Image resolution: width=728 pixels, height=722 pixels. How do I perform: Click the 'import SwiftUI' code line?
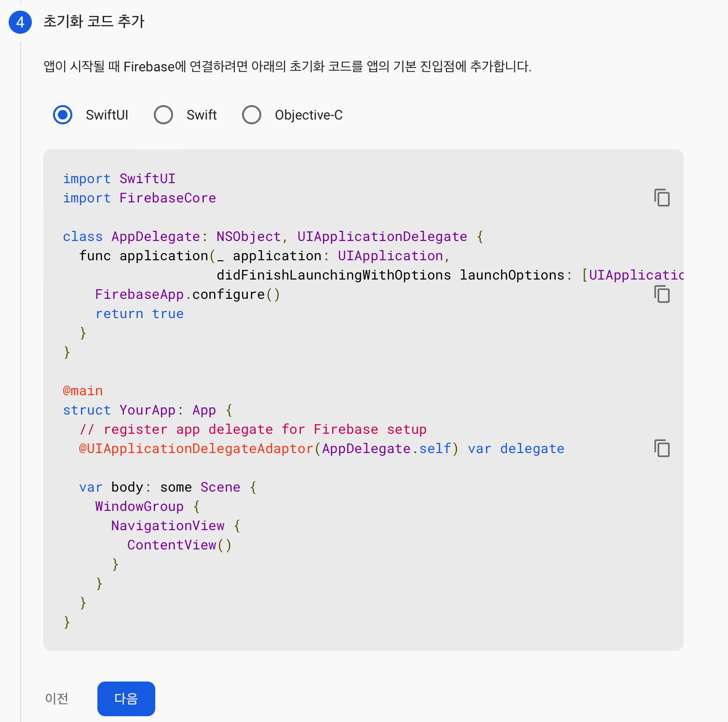click(119, 179)
